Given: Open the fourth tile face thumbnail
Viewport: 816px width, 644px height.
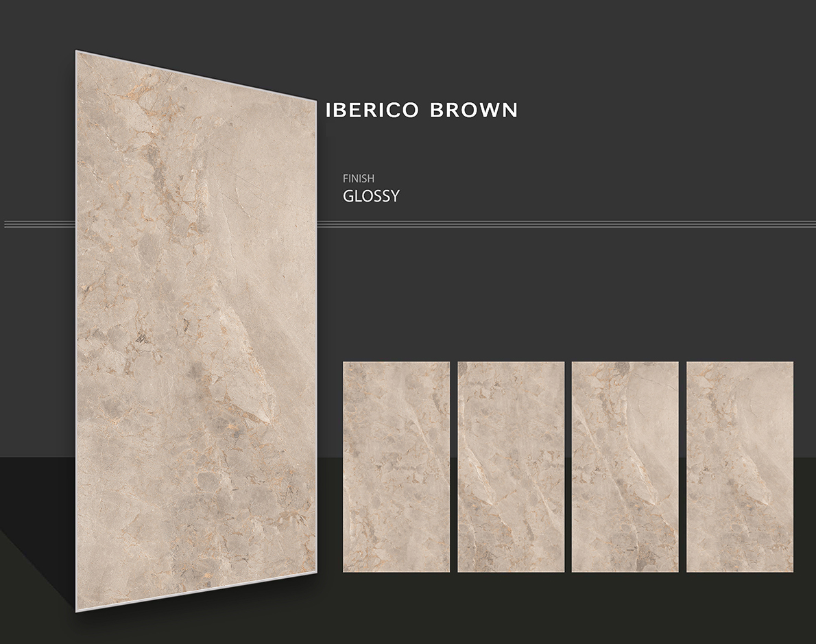Looking at the screenshot, I should coord(740,467).
